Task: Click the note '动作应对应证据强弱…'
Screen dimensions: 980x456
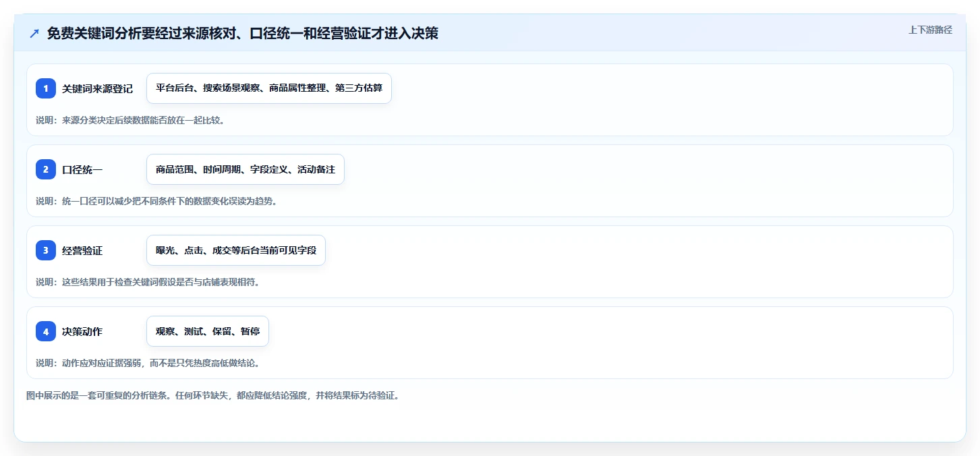Action: tap(148, 363)
